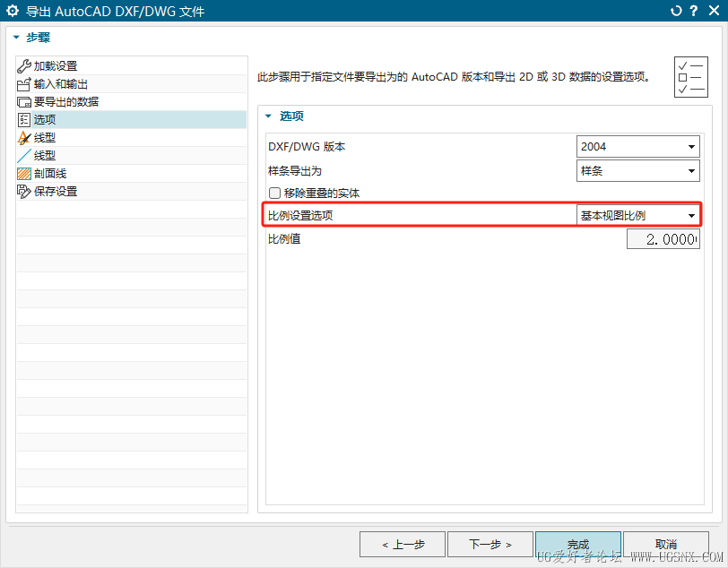This screenshot has height=568, width=728.
Task: Select the highlighted 选项 step
Action: (x=132, y=120)
